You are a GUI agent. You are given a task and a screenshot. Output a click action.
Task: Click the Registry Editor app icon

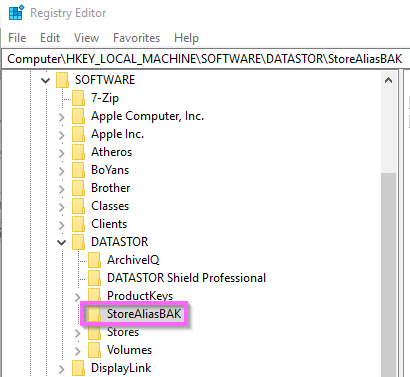[x=16, y=12]
